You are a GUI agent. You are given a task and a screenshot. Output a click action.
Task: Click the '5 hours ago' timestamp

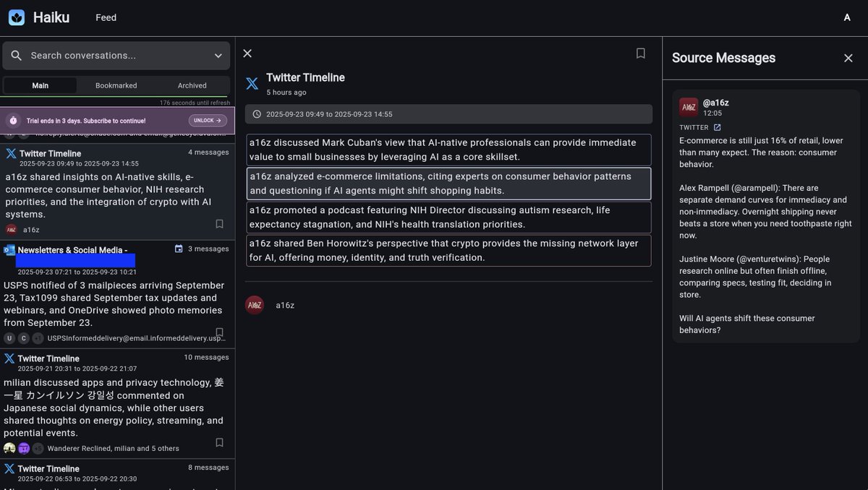286,93
